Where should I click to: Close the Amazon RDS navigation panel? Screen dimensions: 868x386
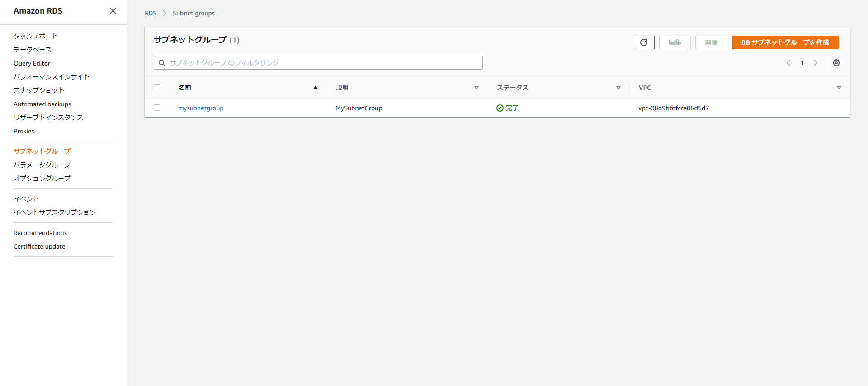click(x=113, y=11)
